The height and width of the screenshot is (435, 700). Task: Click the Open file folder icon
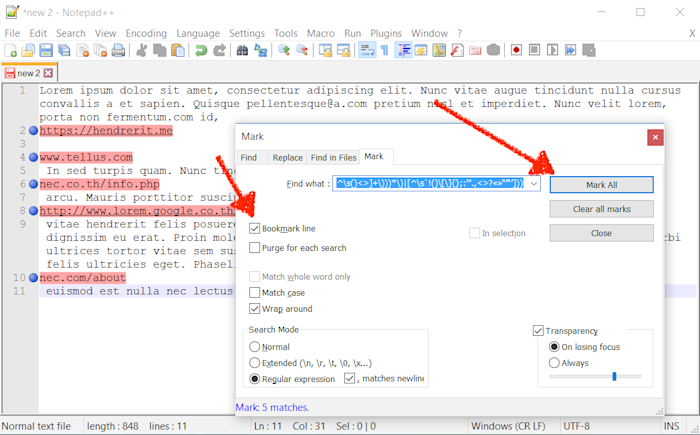[x=28, y=50]
